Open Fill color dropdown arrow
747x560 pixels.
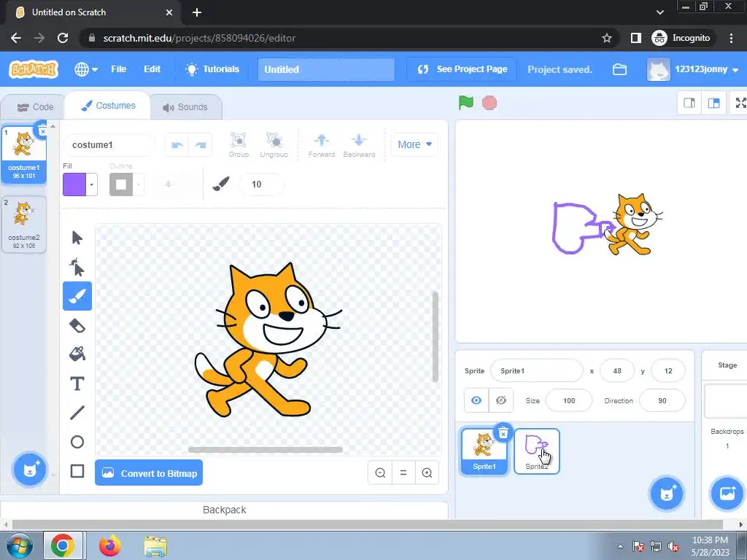point(91,184)
